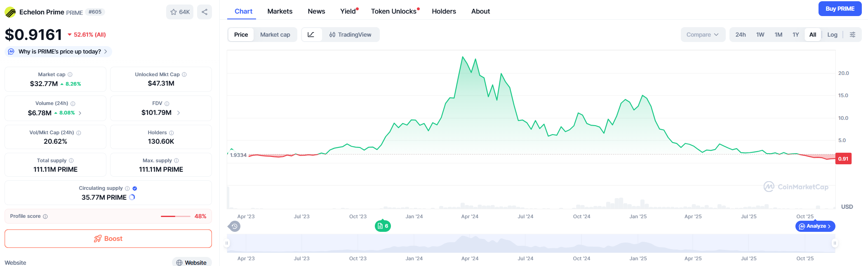Open the News tab

[316, 12]
